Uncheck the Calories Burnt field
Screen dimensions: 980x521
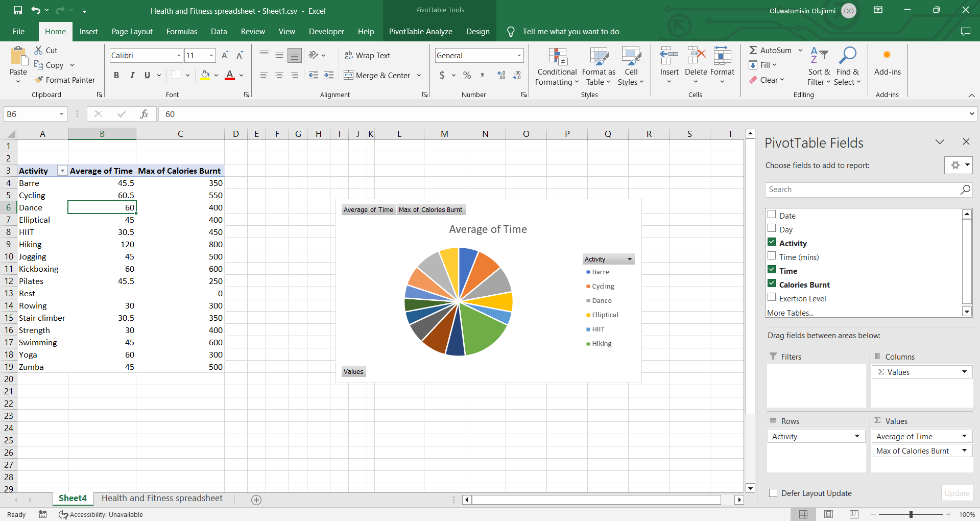pyautogui.click(x=772, y=283)
